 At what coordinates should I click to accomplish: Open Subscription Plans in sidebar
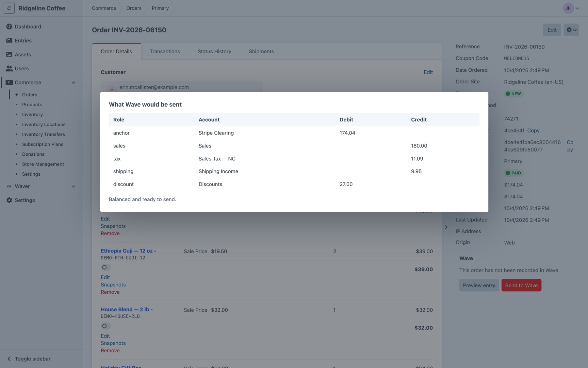point(43,144)
